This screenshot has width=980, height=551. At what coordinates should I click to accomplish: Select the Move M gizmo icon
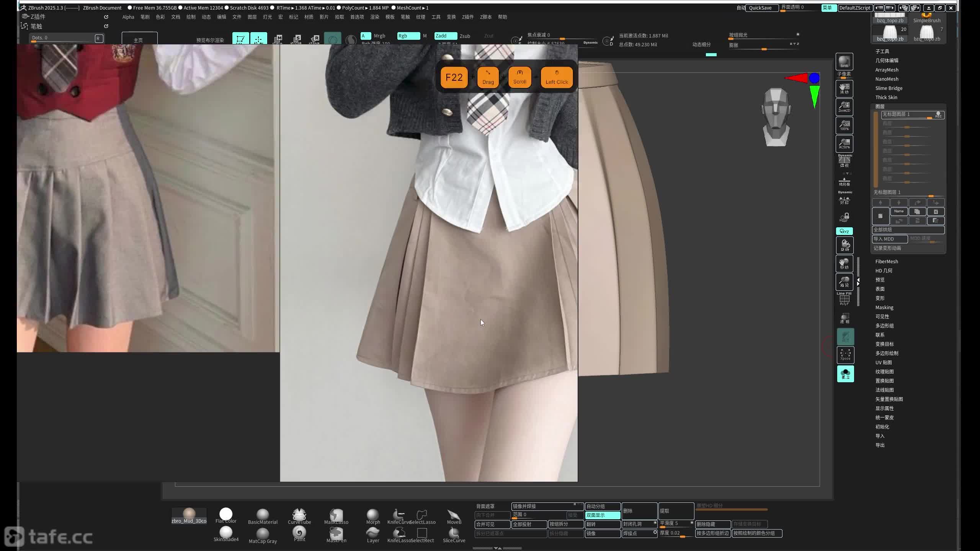pyautogui.click(x=278, y=39)
